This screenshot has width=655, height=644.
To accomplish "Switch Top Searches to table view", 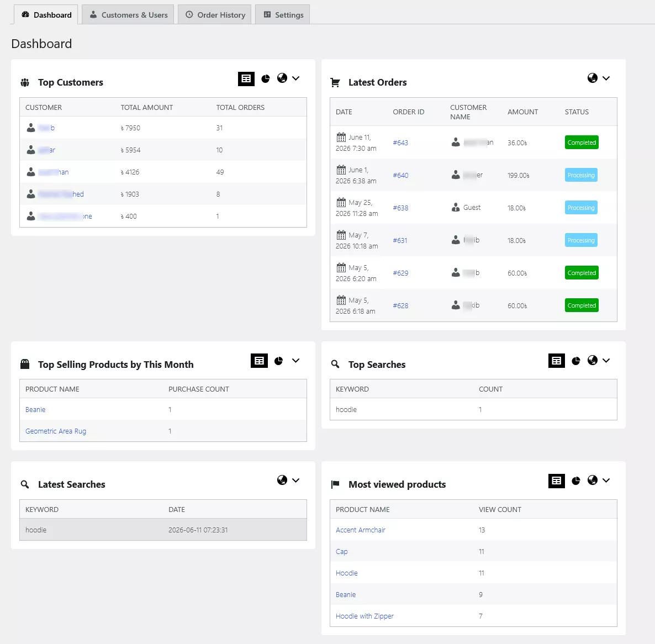I will [x=556, y=361].
